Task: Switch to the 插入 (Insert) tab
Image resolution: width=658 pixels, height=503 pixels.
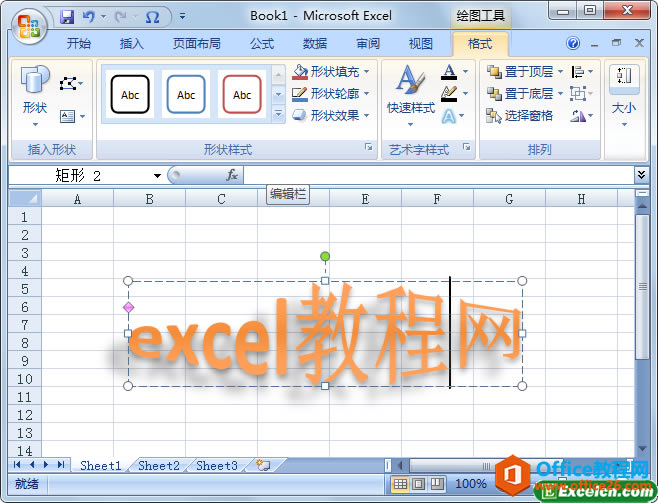Action: coord(131,43)
